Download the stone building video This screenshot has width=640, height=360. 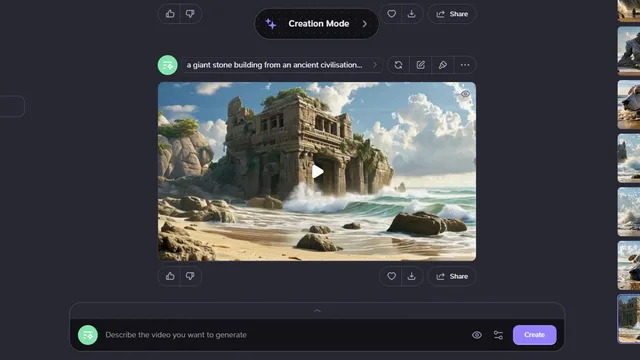point(412,276)
